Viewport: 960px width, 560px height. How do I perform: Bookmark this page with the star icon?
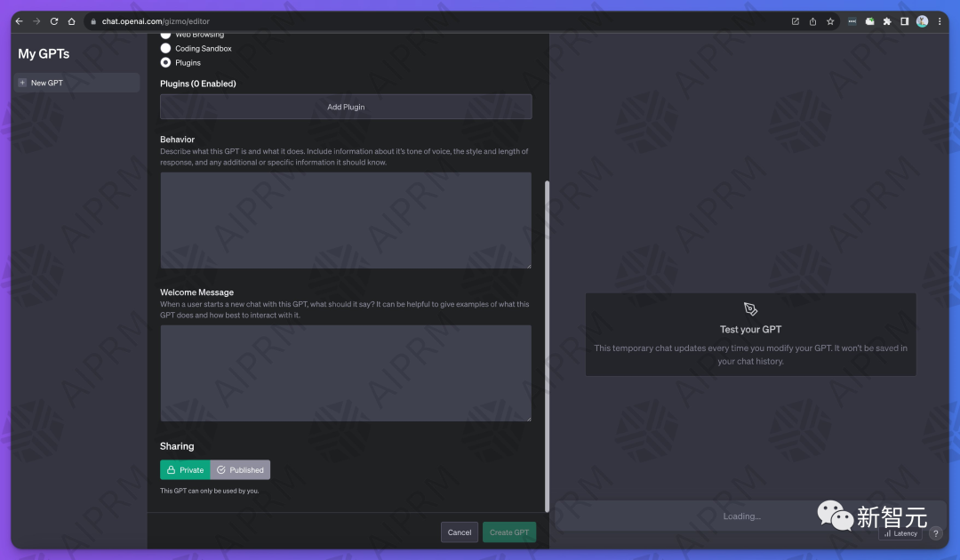point(830,21)
